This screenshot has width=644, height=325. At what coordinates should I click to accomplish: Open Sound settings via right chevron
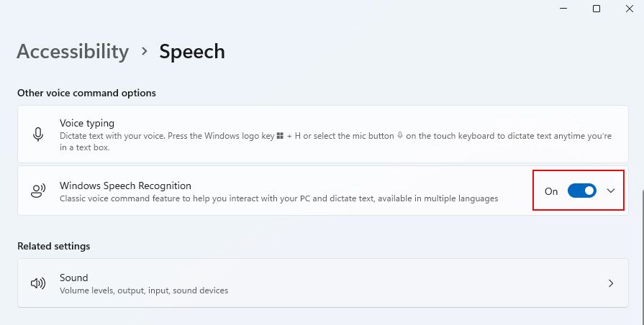(x=611, y=283)
